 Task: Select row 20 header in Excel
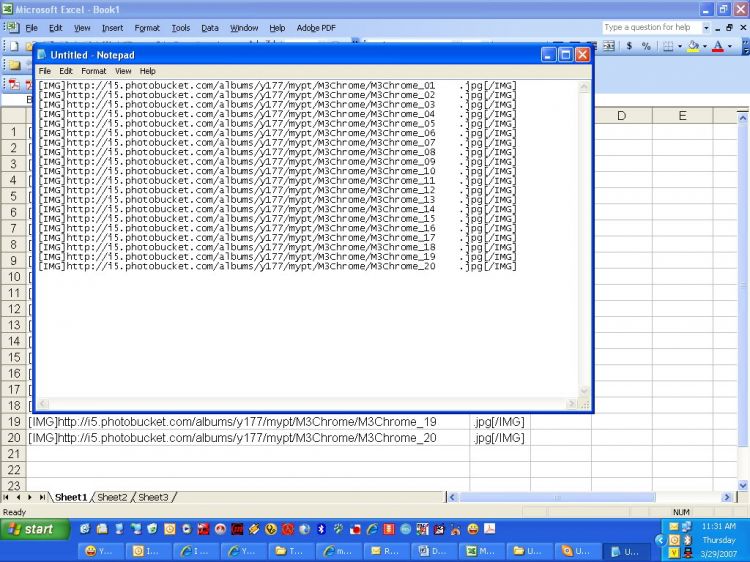coord(14,438)
